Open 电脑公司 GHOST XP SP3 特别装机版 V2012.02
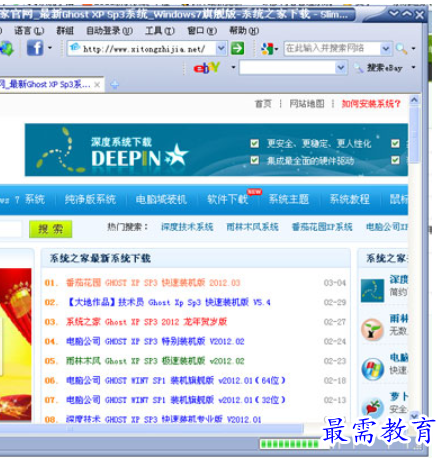 click(155, 341)
